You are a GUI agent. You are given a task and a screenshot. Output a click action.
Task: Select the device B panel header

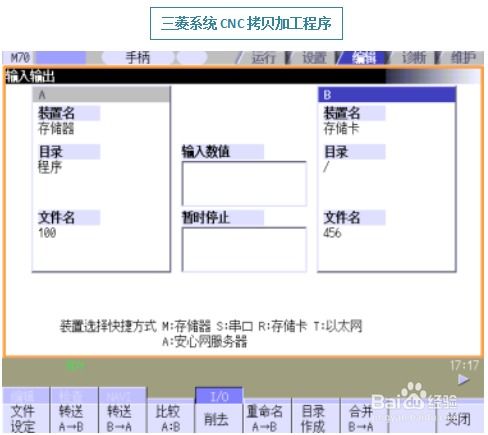387,95
